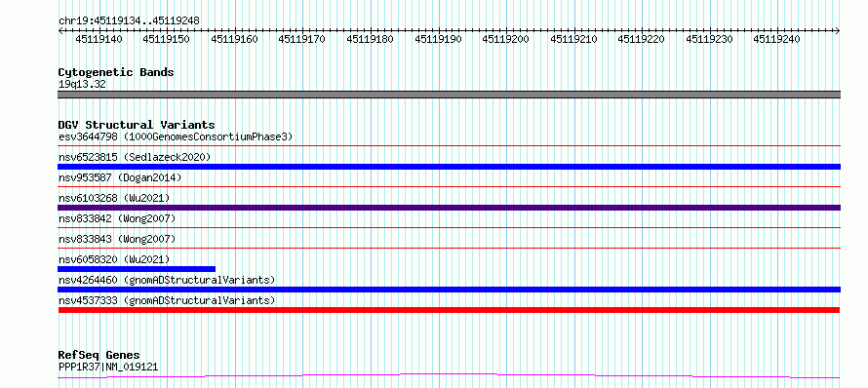
Task: Open variant nsv6103268 (Wu2021) label
Action: click(x=114, y=198)
